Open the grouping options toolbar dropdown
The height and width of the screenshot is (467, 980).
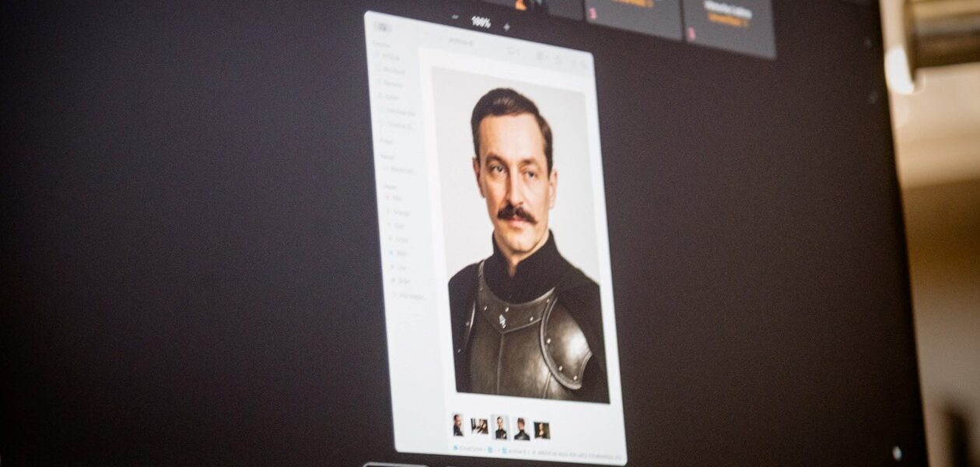click(542, 56)
